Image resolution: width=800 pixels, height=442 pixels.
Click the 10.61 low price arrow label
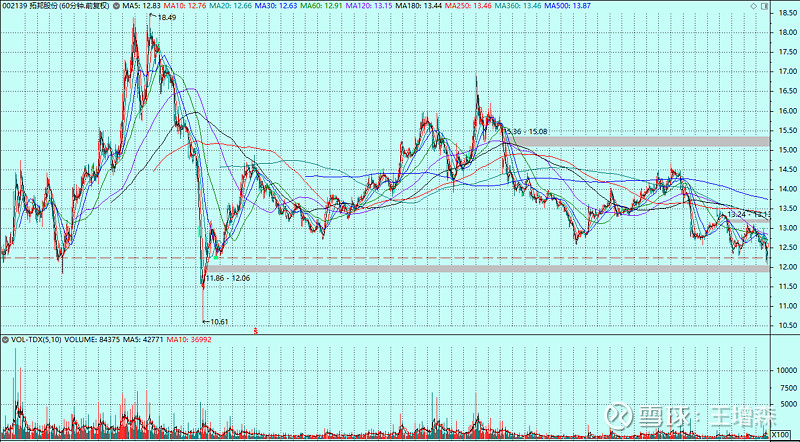coord(216,321)
